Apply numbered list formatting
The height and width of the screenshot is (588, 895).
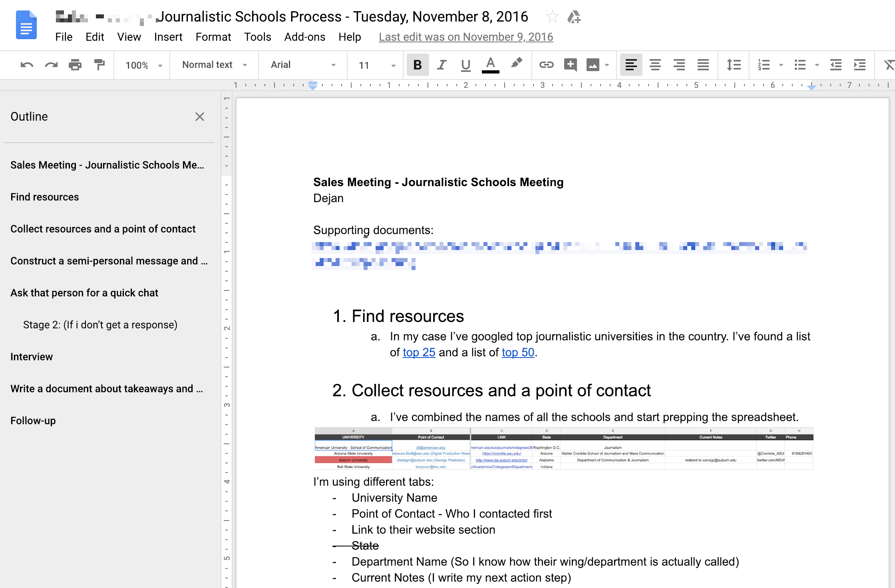tap(764, 65)
